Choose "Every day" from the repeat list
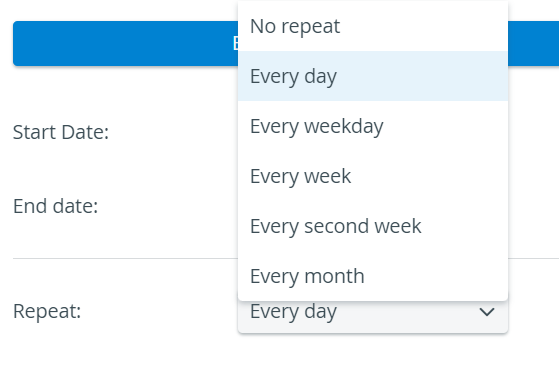559x370 pixels. [x=373, y=76]
